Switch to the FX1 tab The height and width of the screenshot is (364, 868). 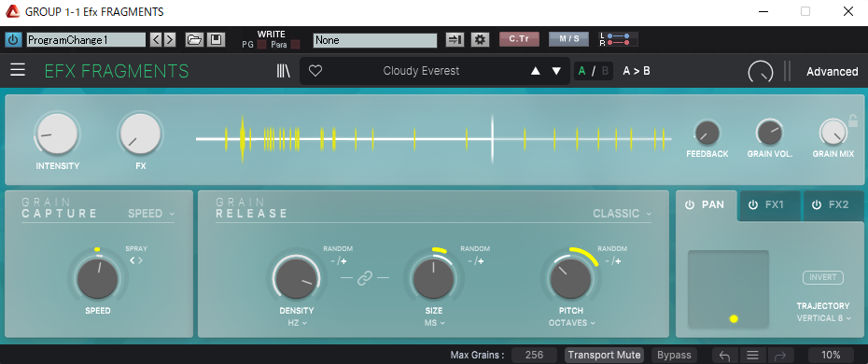pos(771,205)
